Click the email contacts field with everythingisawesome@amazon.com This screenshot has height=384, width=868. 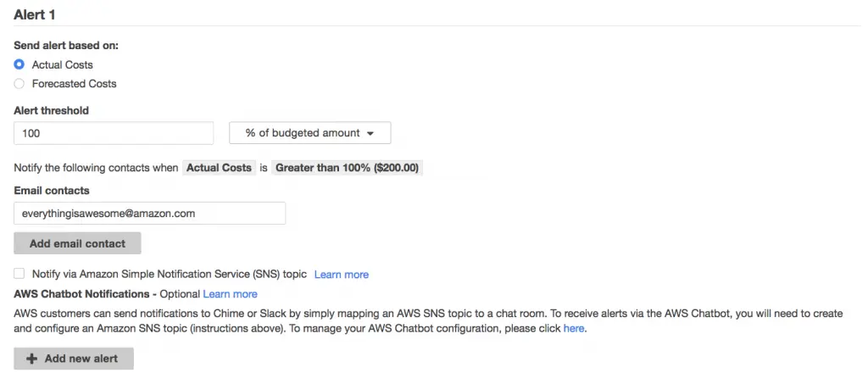coord(149,213)
